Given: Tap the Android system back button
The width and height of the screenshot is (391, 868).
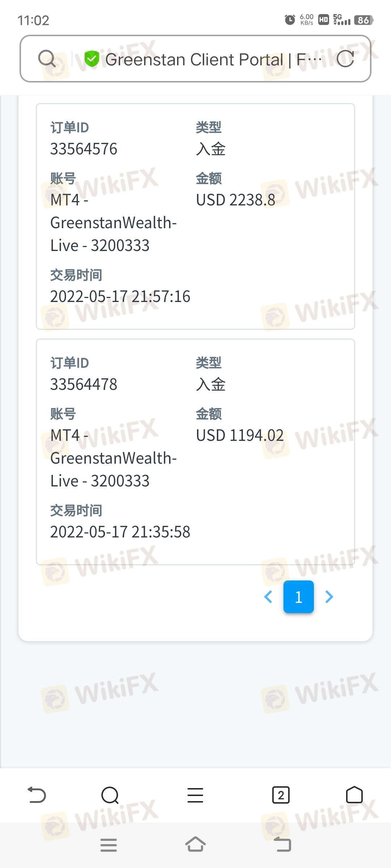Looking at the screenshot, I should (x=282, y=844).
